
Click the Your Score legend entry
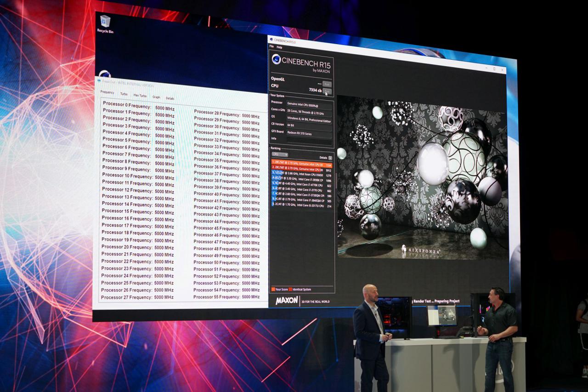[279, 290]
